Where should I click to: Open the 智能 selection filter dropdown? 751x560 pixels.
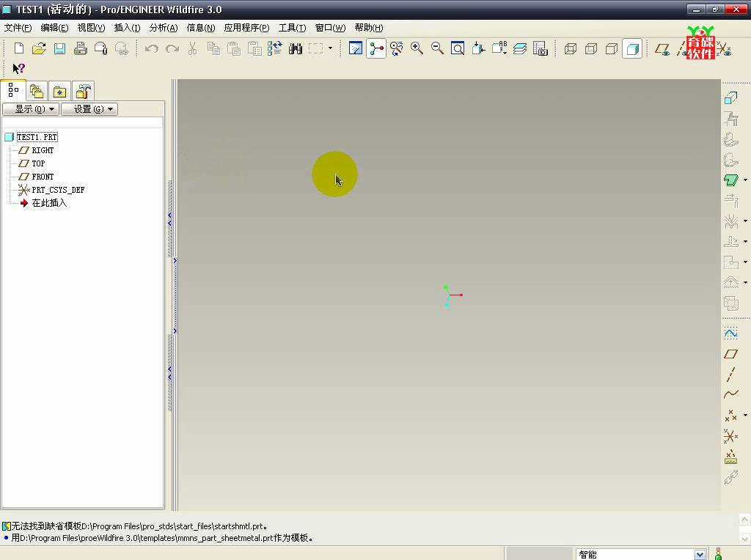pyautogui.click(x=700, y=554)
